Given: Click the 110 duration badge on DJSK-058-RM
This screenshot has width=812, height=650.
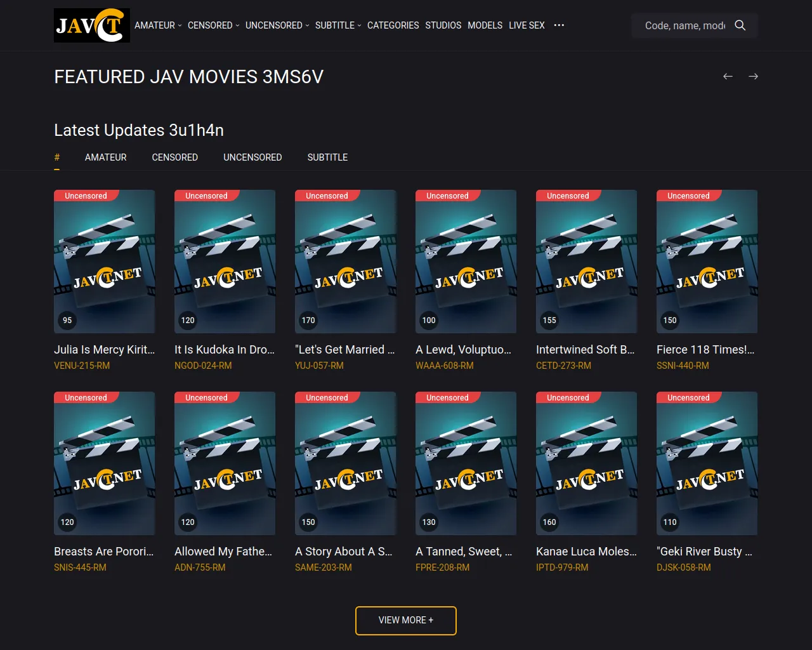Looking at the screenshot, I should point(670,522).
